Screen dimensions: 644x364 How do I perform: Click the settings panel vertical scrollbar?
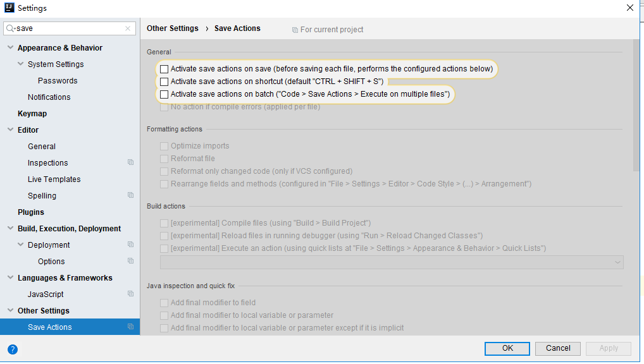[x=636, y=106]
